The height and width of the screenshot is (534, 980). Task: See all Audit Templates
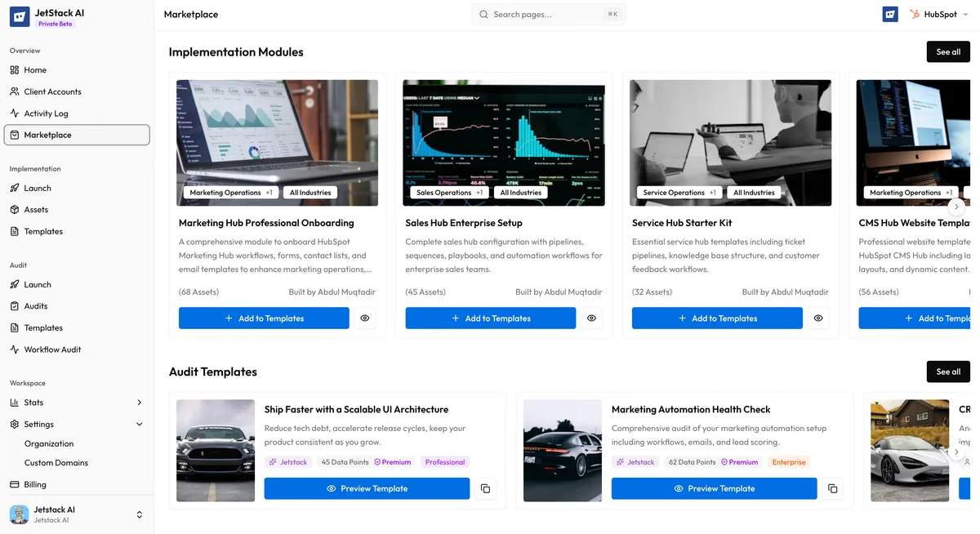click(947, 372)
